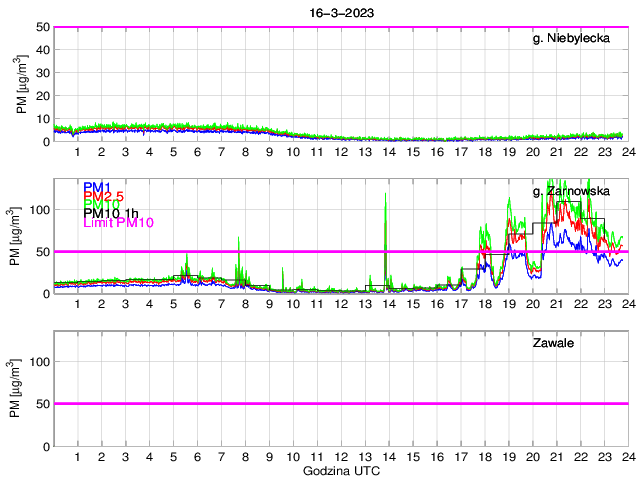
Task: Click the 50 tick on top panel's y-axis
Action: (x=43, y=27)
